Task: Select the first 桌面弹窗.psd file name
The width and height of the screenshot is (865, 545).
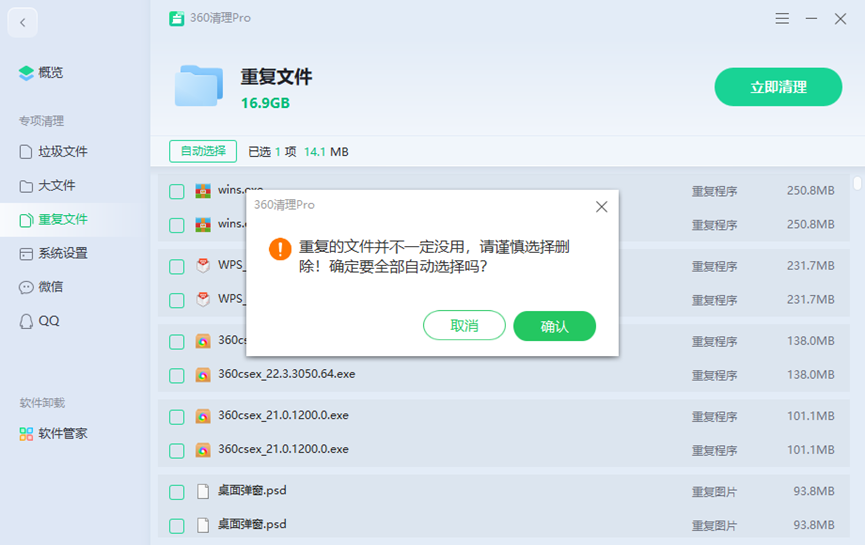Action: click(252, 490)
